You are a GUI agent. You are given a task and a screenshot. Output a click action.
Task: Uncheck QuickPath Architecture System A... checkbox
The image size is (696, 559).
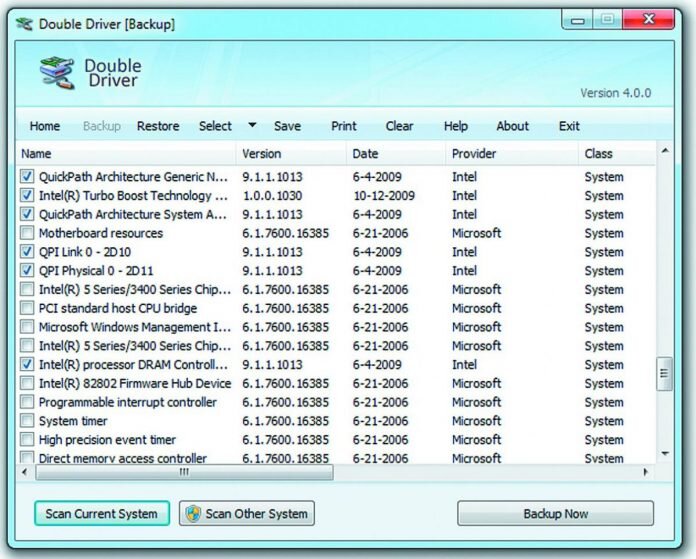tap(27, 214)
